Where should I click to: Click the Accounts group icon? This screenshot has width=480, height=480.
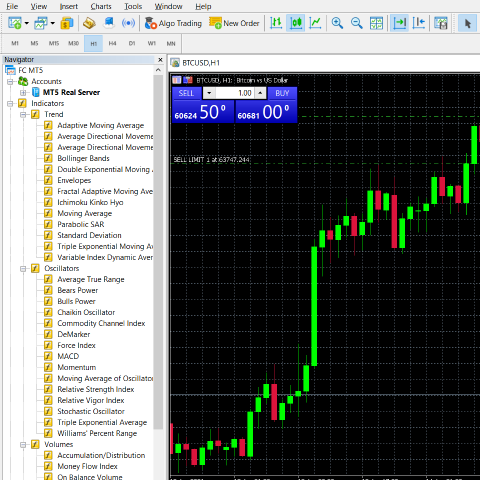(23, 81)
